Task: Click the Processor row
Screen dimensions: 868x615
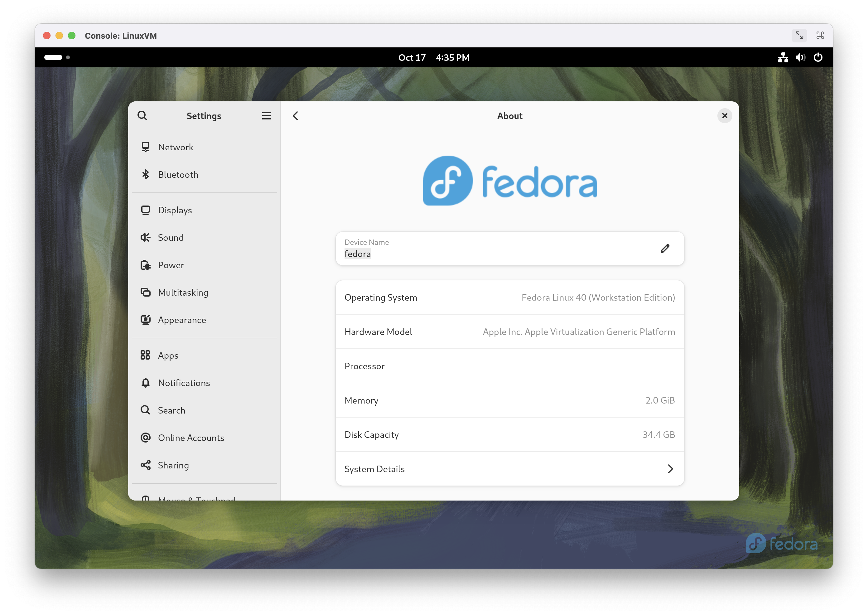Action: point(509,366)
